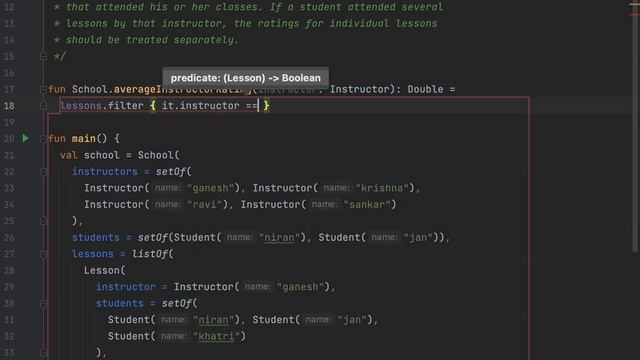640x360 pixels.
Task: Click the "sankar" string on line 24
Action: tap(367, 204)
